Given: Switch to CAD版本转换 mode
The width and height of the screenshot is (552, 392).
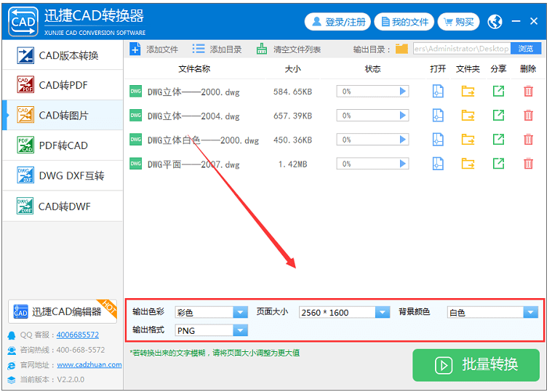Looking at the screenshot, I should click(x=63, y=55).
